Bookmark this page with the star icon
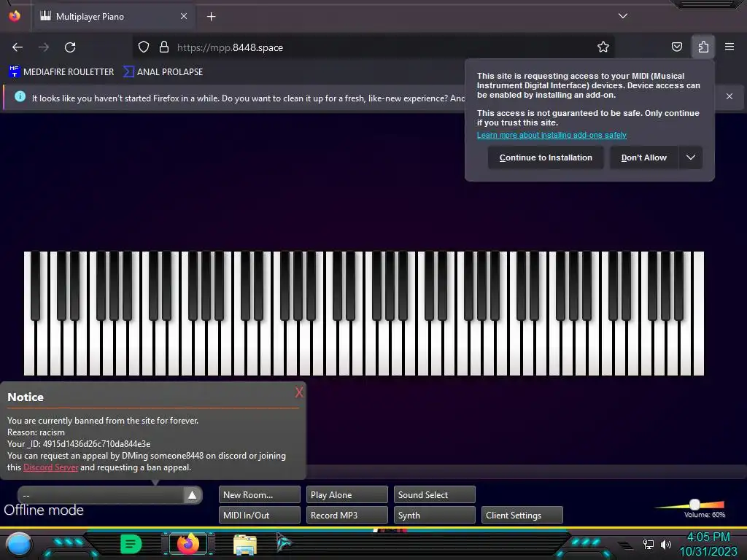Image resolution: width=747 pixels, height=560 pixels. click(x=603, y=47)
